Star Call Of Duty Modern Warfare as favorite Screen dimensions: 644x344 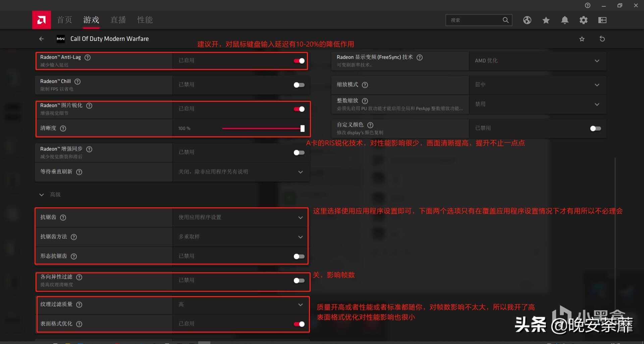click(x=582, y=39)
